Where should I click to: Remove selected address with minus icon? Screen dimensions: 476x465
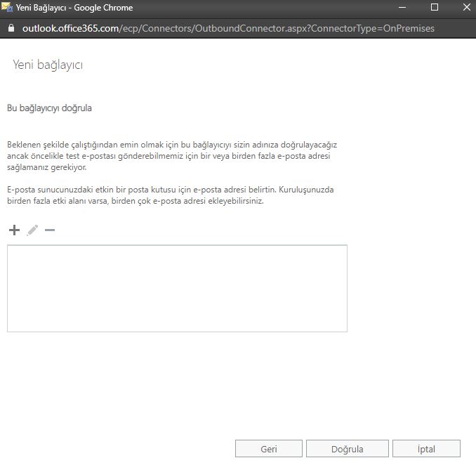(50, 230)
